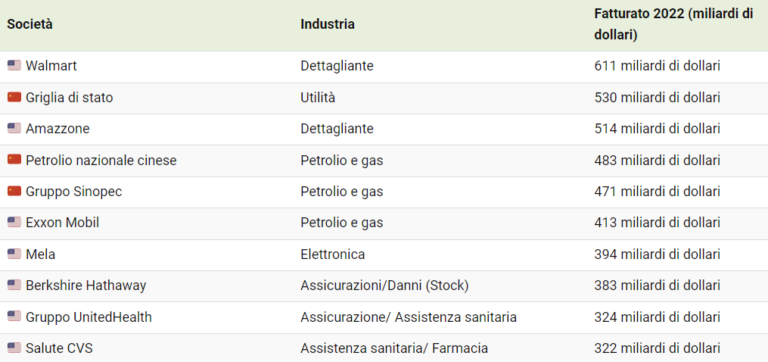Select the Berkshire Hathaway company name
This screenshot has width=768, height=362.
pos(86,285)
